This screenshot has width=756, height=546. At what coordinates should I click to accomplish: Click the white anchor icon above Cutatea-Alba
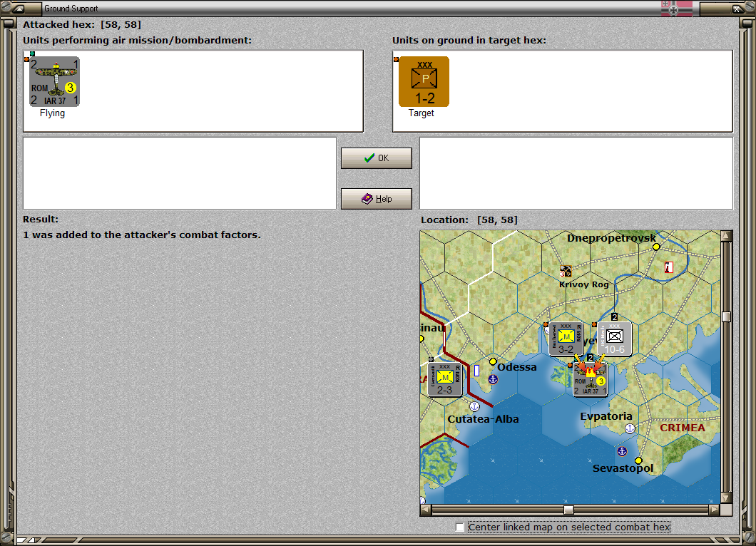474,407
